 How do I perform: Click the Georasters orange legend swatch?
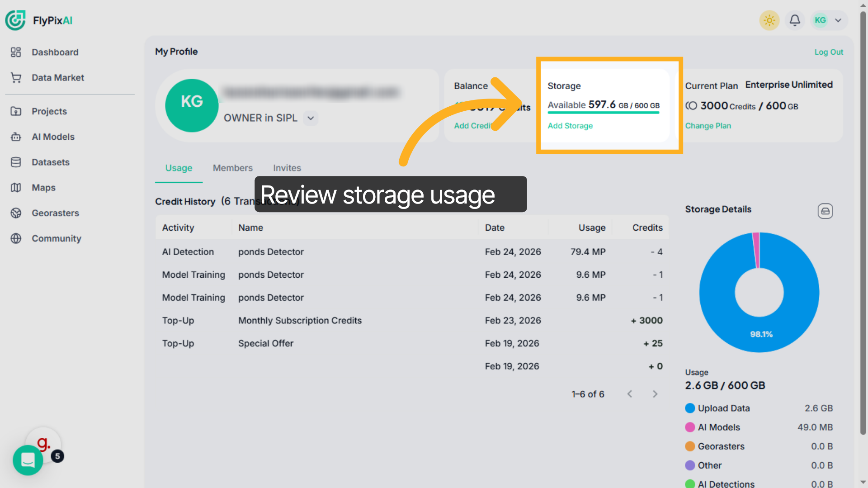tap(690, 446)
